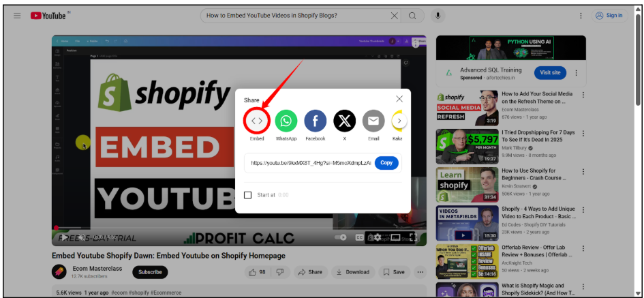644x298 pixels.
Task: Copy the youtu.be share link
Action: coord(386,163)
